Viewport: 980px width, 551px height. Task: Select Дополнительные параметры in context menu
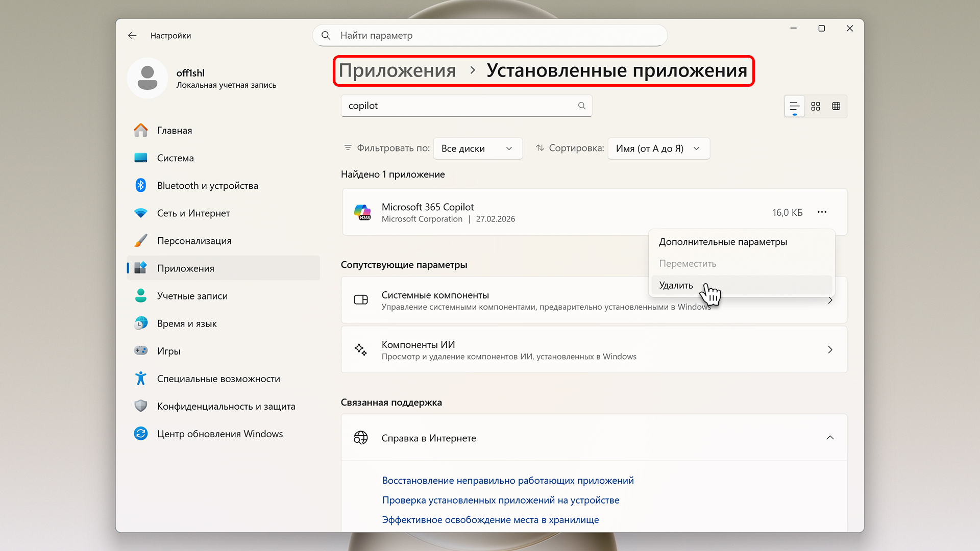[723, 242]
